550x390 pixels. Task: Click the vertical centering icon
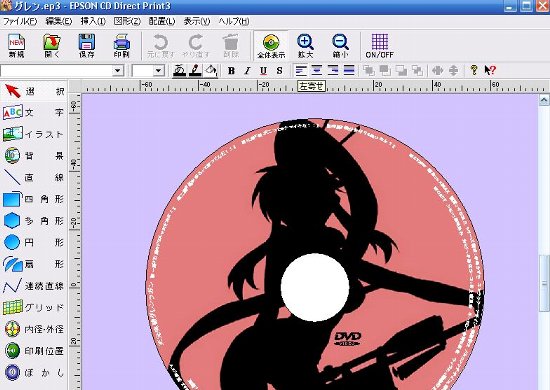454,70
